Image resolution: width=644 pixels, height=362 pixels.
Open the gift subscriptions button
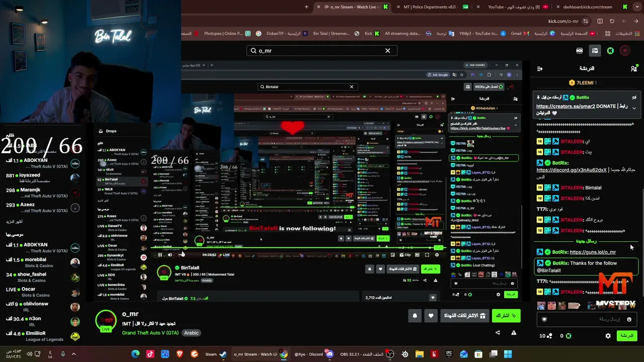(x=466, y=316)
